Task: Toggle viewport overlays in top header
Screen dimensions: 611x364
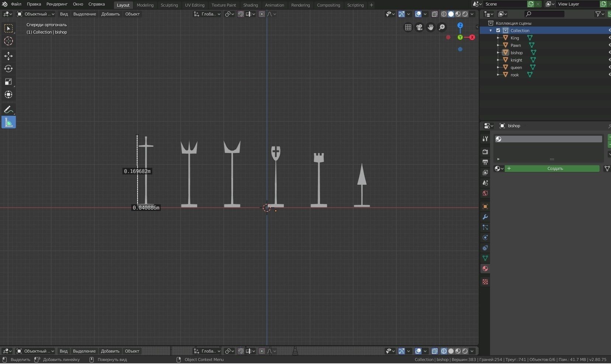Action: [x=418, y=14]
